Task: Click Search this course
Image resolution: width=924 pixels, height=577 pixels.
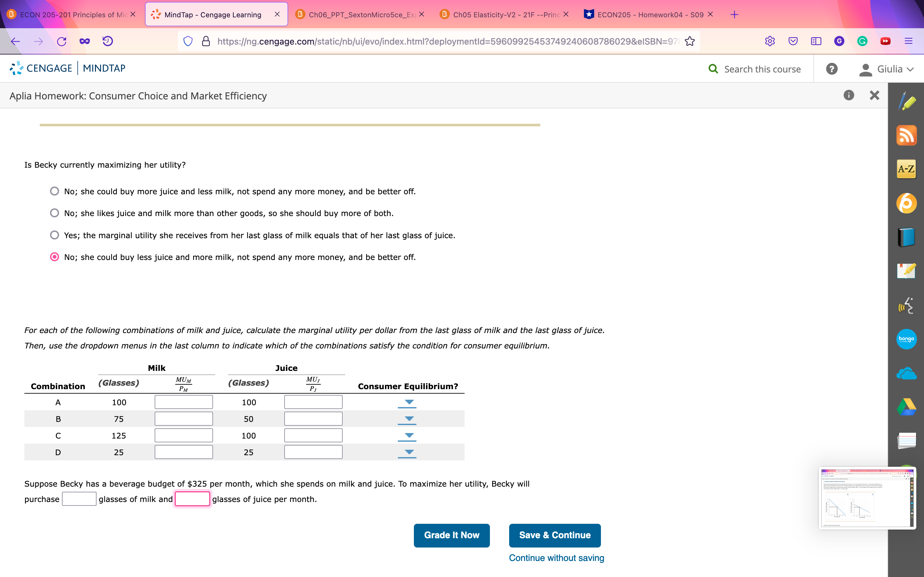Action: click(x=755, y=69)
